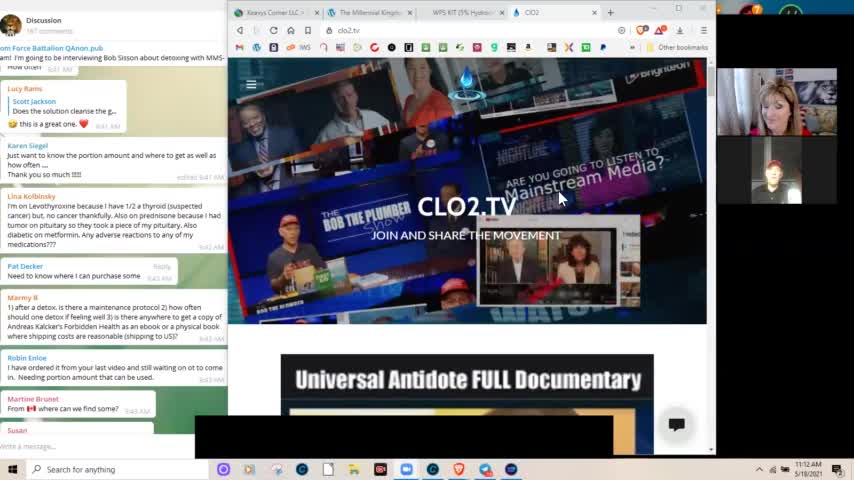Click the woman's Zoom video tile

click(x=777, y=102)
